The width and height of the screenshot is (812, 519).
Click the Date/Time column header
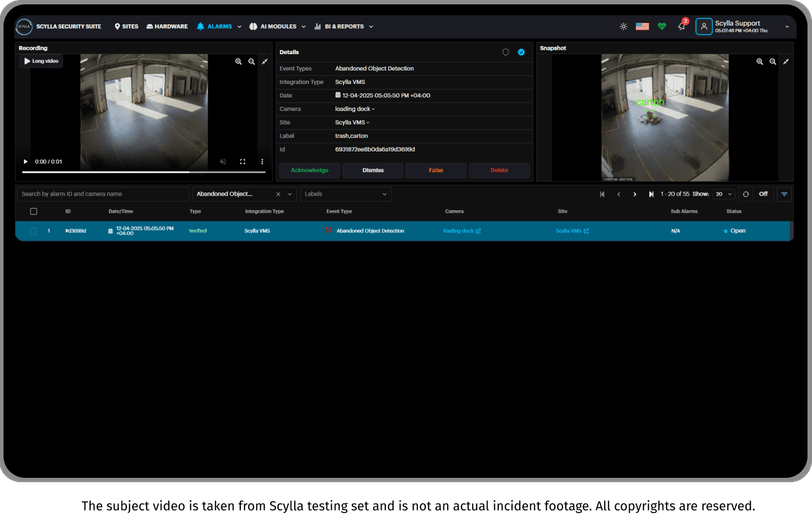[x=121, y=211]
